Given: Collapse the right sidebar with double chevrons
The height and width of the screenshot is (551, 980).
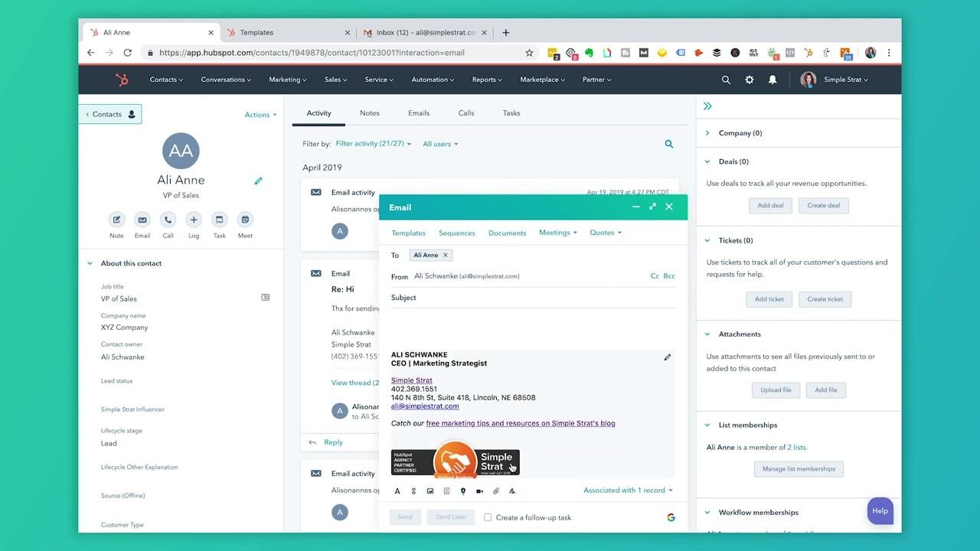Looking at the screenshot, I should tap(707, 106).
